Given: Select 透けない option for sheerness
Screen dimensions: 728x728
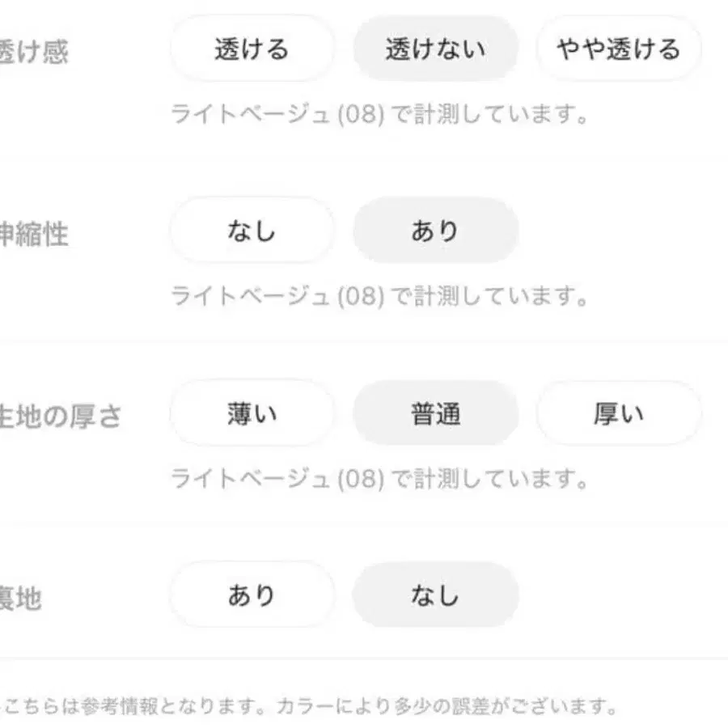Looking at the screenshot, I should coord(435,49).
